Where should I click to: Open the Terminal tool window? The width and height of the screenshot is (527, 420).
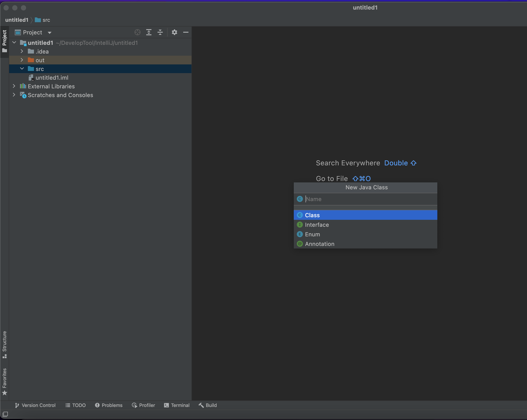(177, 405)
